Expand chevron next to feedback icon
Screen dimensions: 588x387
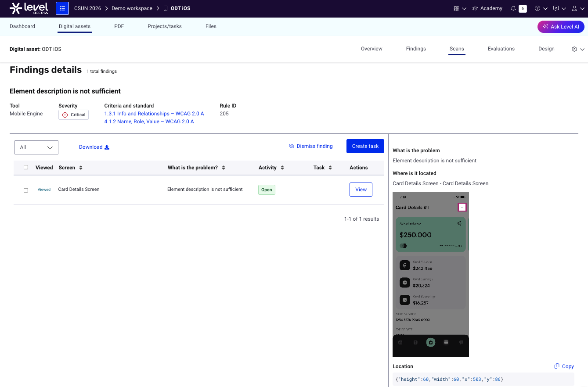pyautogui.click(x=564, y=9)
